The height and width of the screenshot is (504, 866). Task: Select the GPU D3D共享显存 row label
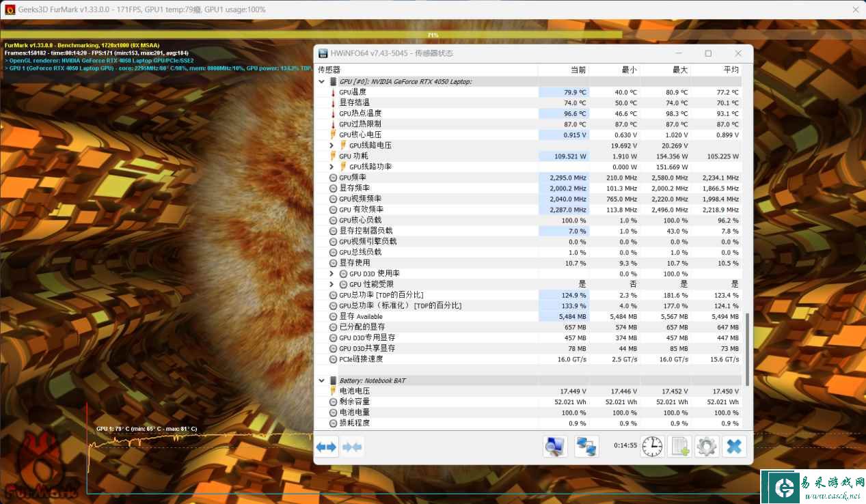click(367, 348)
